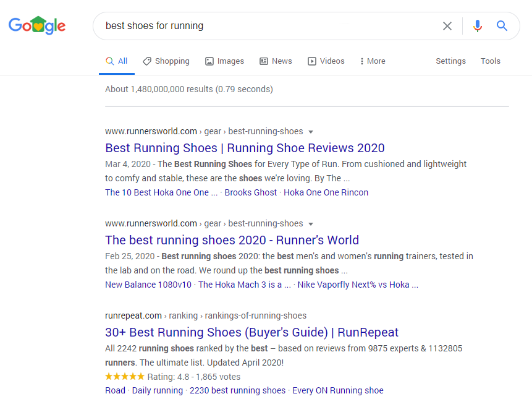This screenshot has width=532, height=412.
Task: Click the three-dot icon next to More
Action: tap(362, 61)
